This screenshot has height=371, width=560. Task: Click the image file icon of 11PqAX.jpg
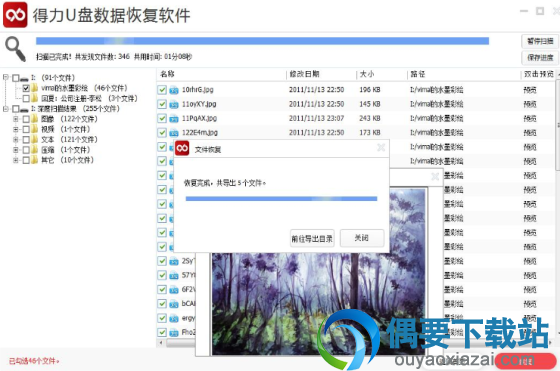point(174,119)
